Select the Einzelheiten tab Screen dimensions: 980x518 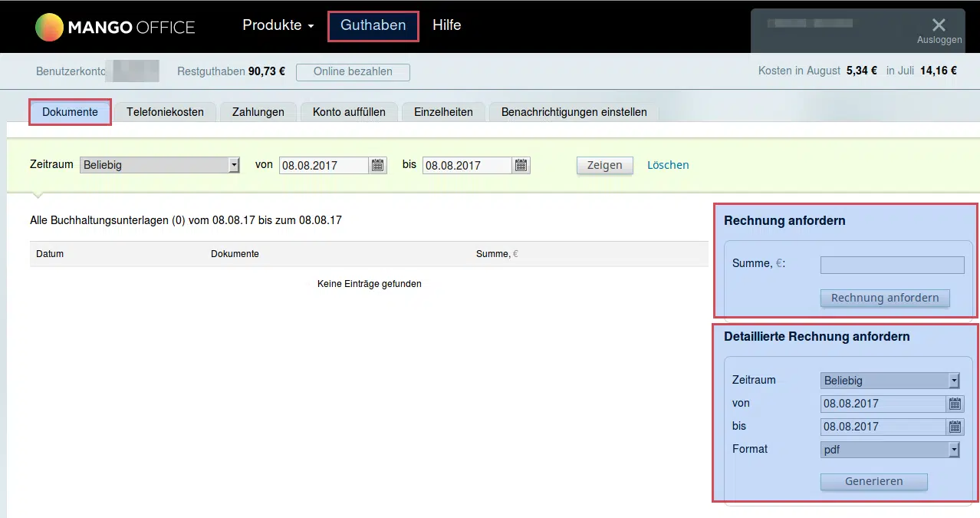coord(443,112)
